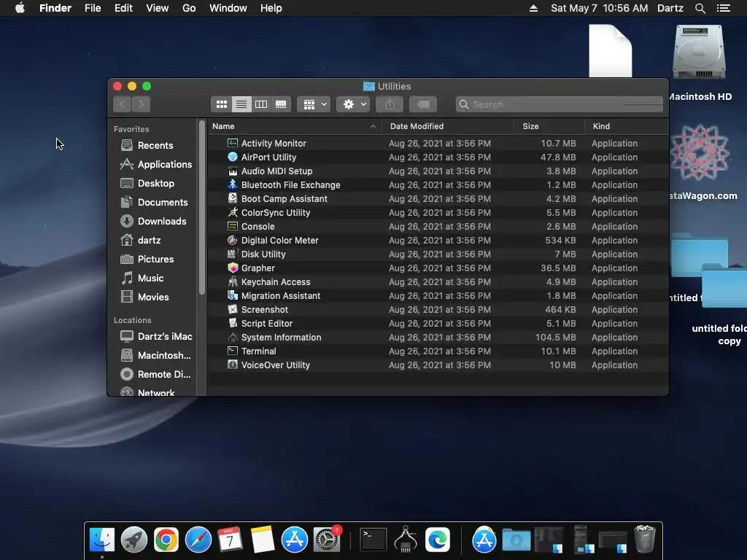Open the Trash in the Dock
This screenshot has height=560, width=747.
[645, 539]
